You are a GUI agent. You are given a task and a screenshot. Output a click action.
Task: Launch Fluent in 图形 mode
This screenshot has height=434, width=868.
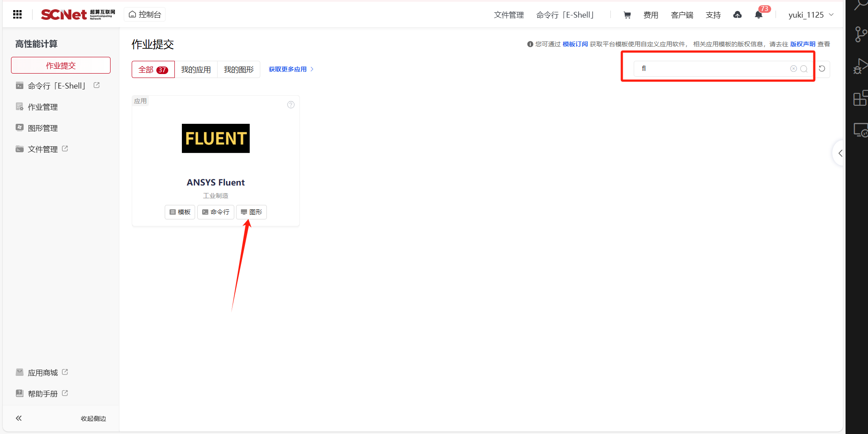pos(251,212)
